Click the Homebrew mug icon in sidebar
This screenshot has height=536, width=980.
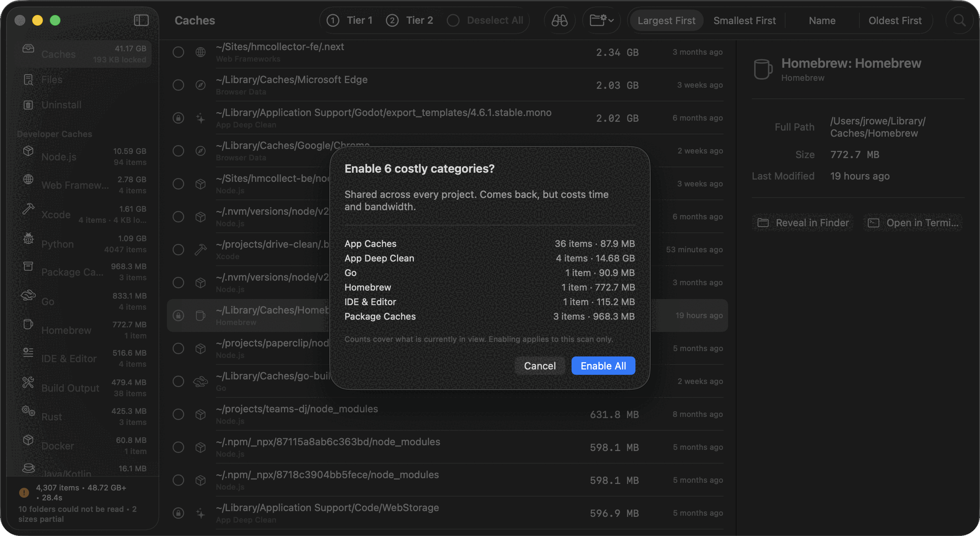coord(28,324)
